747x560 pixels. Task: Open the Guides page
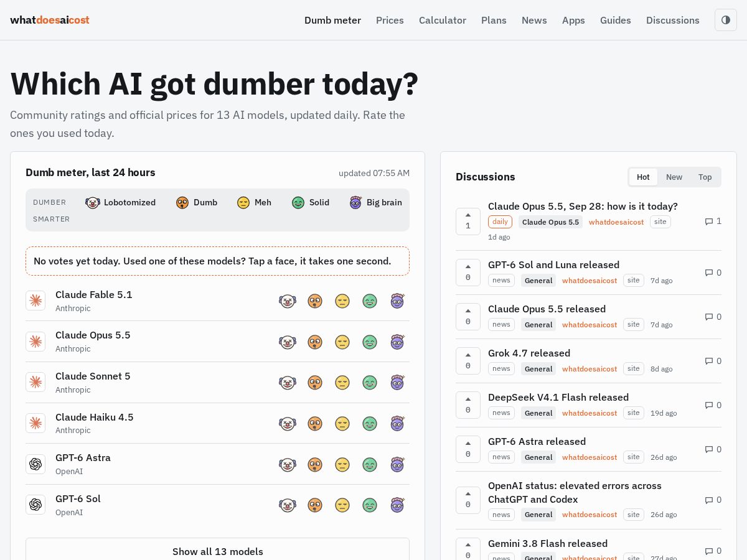pos(616,20)
